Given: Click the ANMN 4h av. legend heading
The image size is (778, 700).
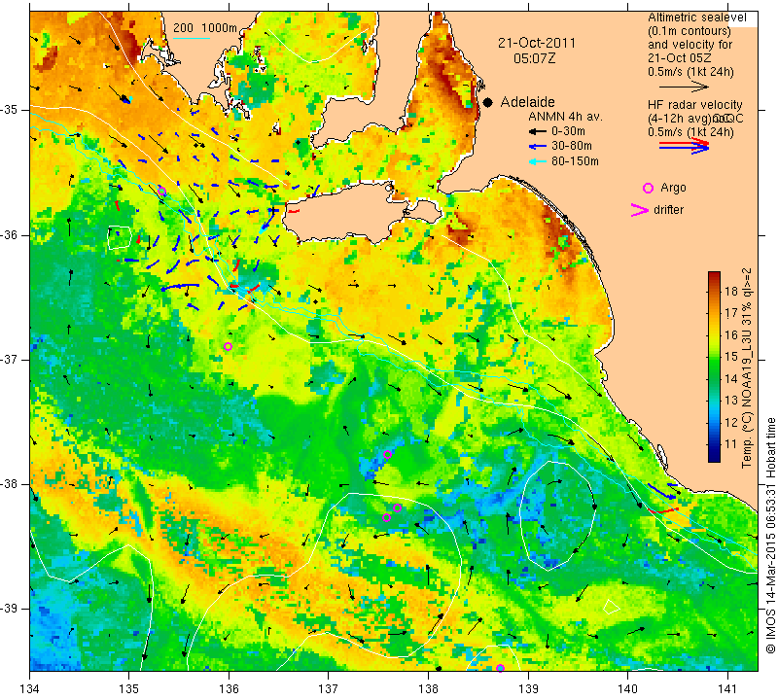Looking at the screenshot, I should click(565, 117).
